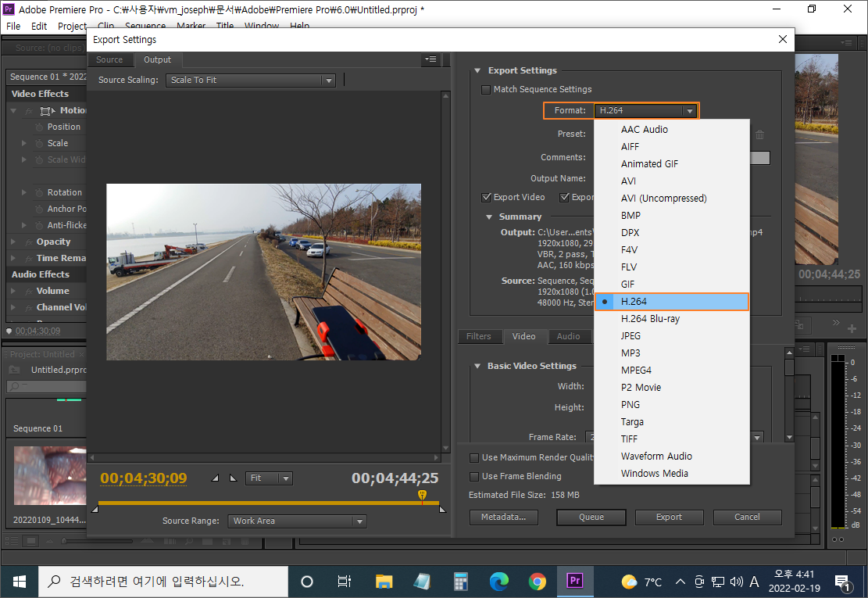
Task: Click the Motion transform box icon
Action: [x=48, y=111]
